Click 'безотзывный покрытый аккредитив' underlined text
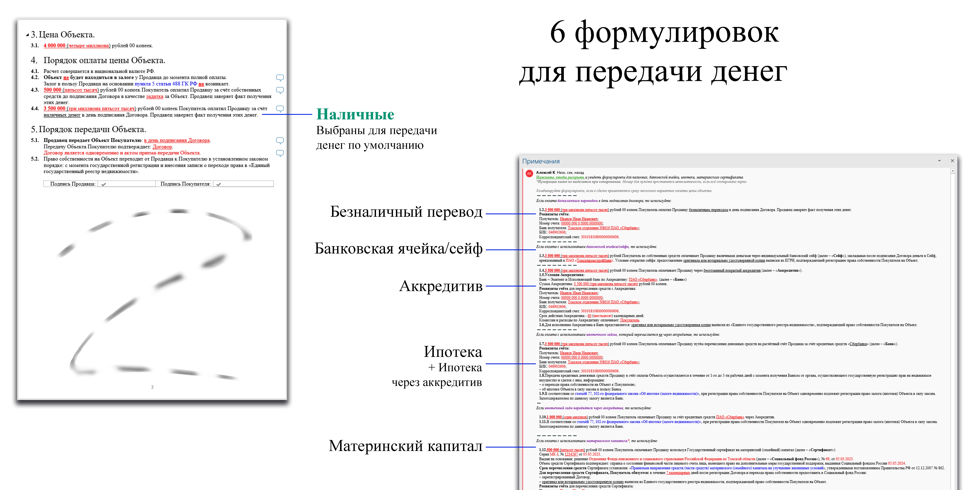 tap(732, 270)
